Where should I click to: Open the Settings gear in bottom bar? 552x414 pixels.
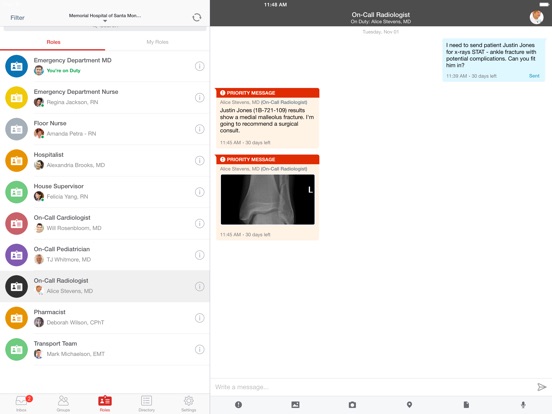coord(189,403)
